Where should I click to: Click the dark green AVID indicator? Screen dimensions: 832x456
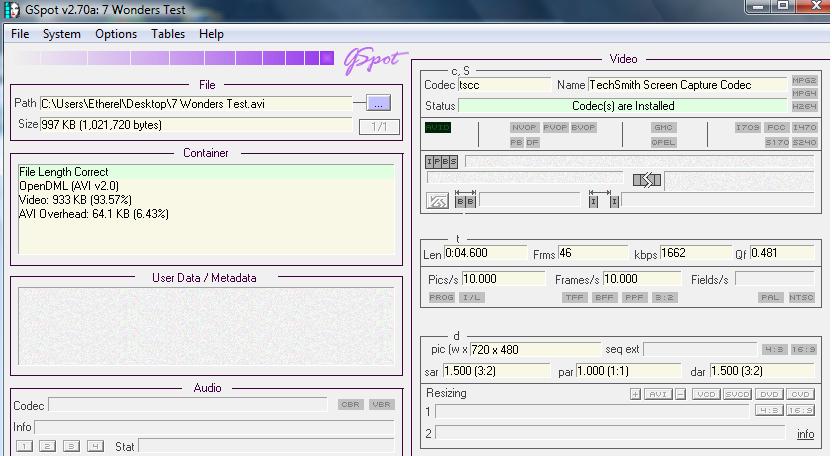[x=438, y=127]
